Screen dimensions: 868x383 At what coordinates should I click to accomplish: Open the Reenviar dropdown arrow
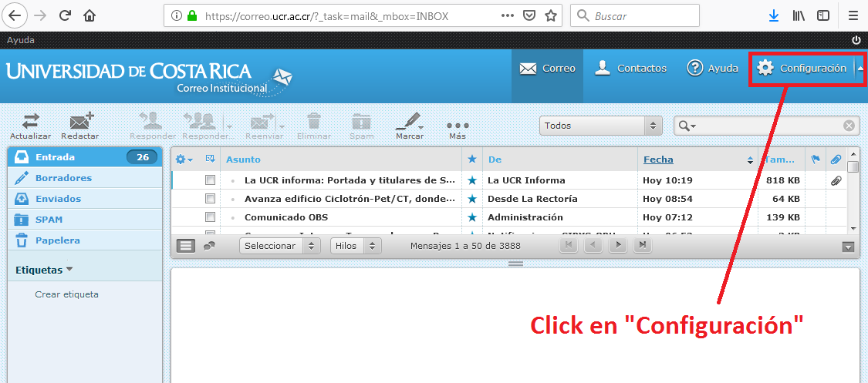(282, 126)
